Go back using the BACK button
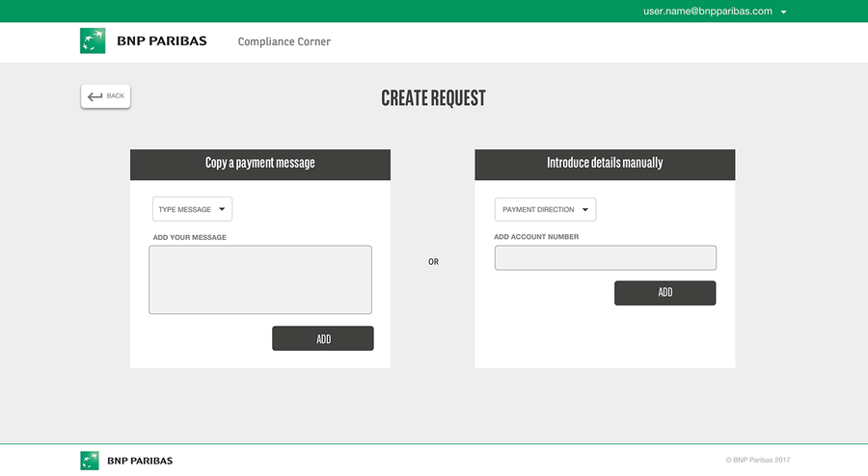The width and height of the screenshot is (868, 476). pos(105,96)
